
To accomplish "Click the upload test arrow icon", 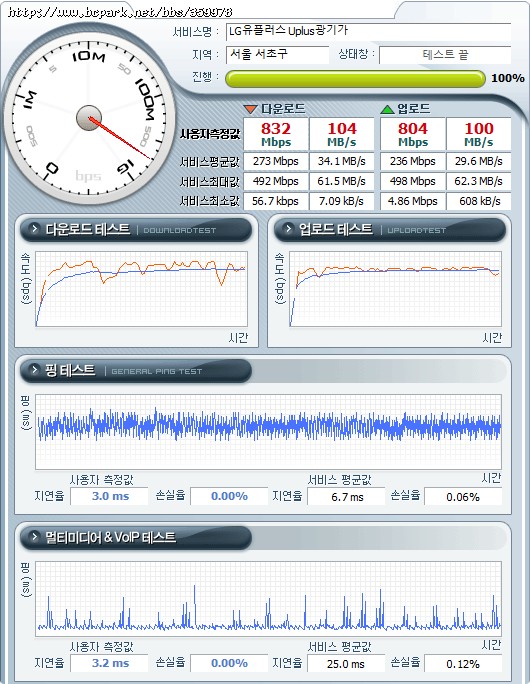I will click(x=288, y=229).
